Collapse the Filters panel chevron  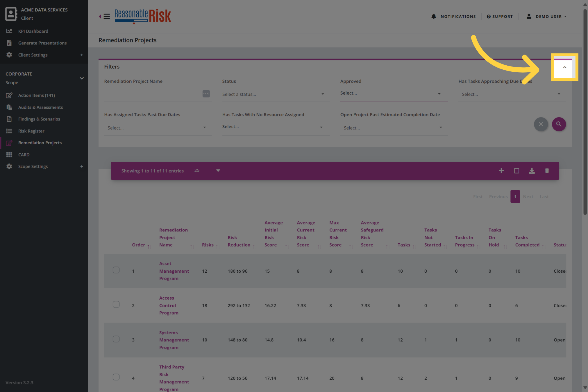[564, 67]
